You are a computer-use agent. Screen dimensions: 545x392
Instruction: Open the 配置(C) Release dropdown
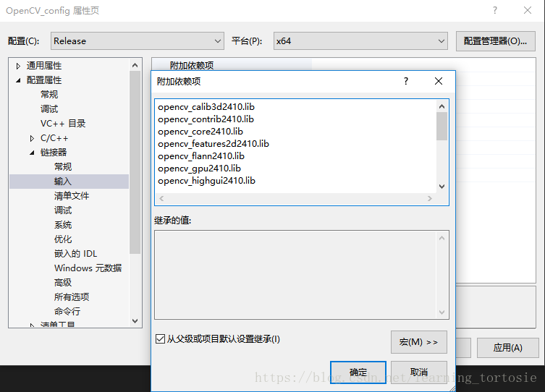[x=138, y=41]
